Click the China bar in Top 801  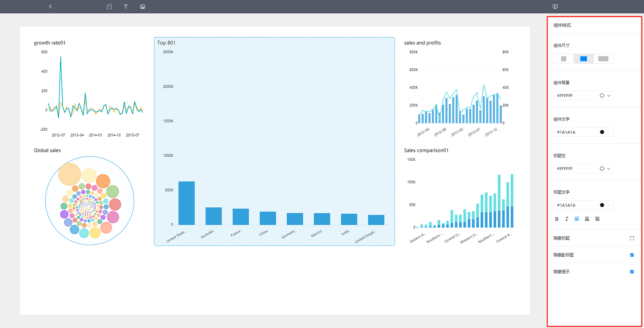coord(267,218)
